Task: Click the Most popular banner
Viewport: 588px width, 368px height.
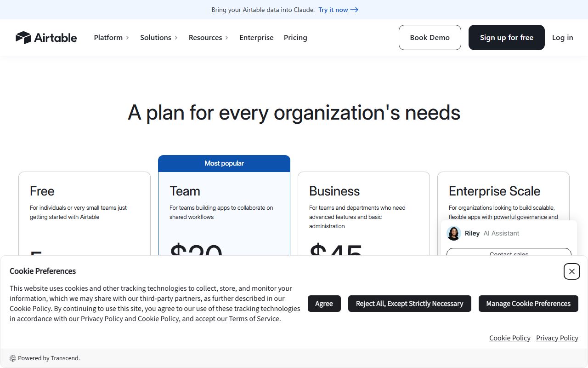Action: (224, 163)
